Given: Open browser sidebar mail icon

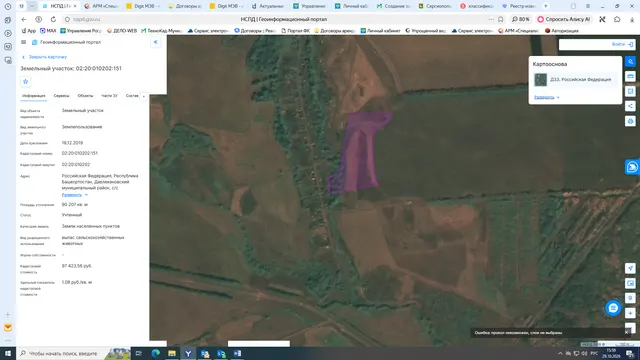Looking at the screenshot, I should click(8, 328).
